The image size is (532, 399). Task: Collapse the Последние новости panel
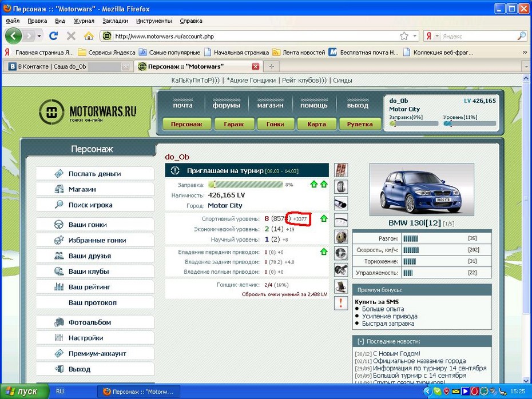[360, 342]
